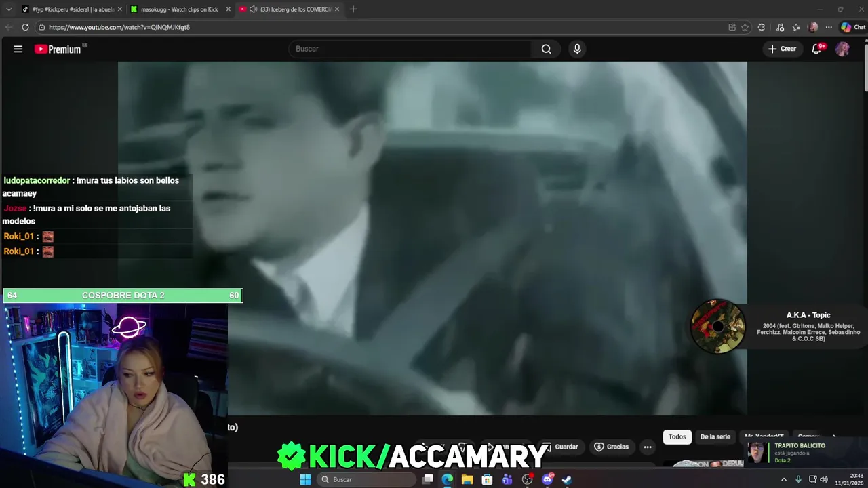This screenshot has width=868, height=488.
Task: Open File Explorer from the taskbar
Action: 467,479
